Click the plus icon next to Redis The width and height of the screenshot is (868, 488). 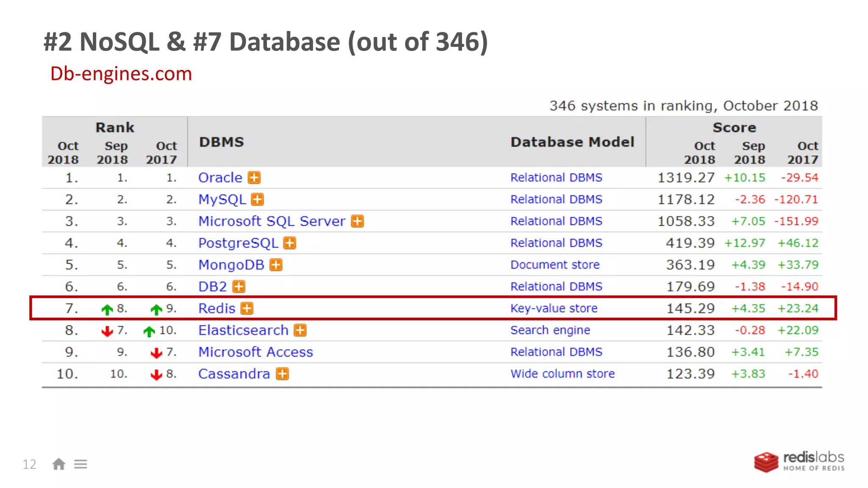(247, 308)
